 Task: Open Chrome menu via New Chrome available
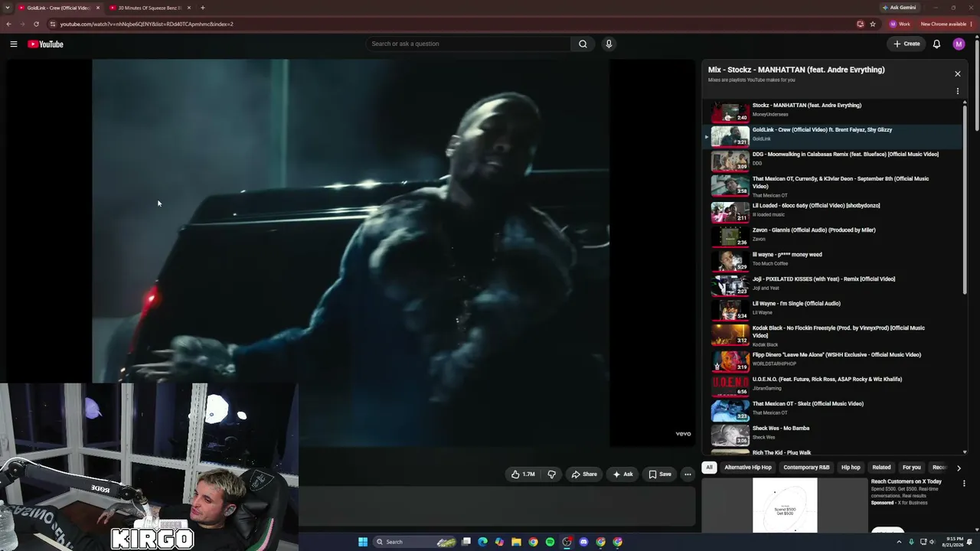[x=946, y=24]
